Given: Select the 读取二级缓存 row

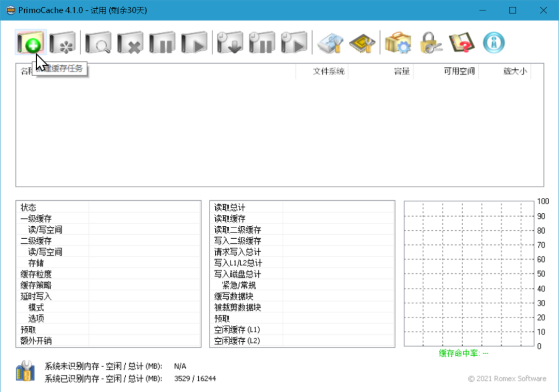Looking at the screenshot, I should pyautogui.click(x=302, y=229).
